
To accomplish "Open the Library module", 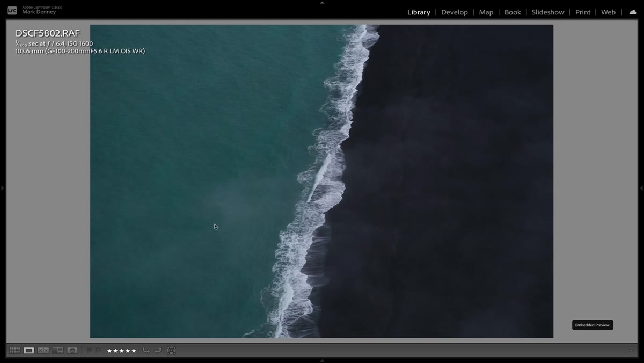I will (x=419, y=12).
